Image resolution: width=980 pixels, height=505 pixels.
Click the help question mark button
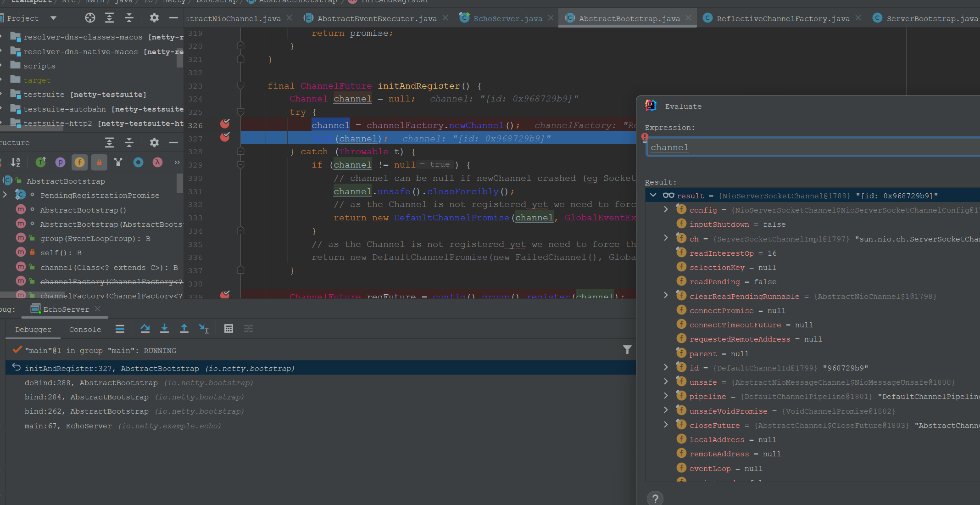[655, 499]
